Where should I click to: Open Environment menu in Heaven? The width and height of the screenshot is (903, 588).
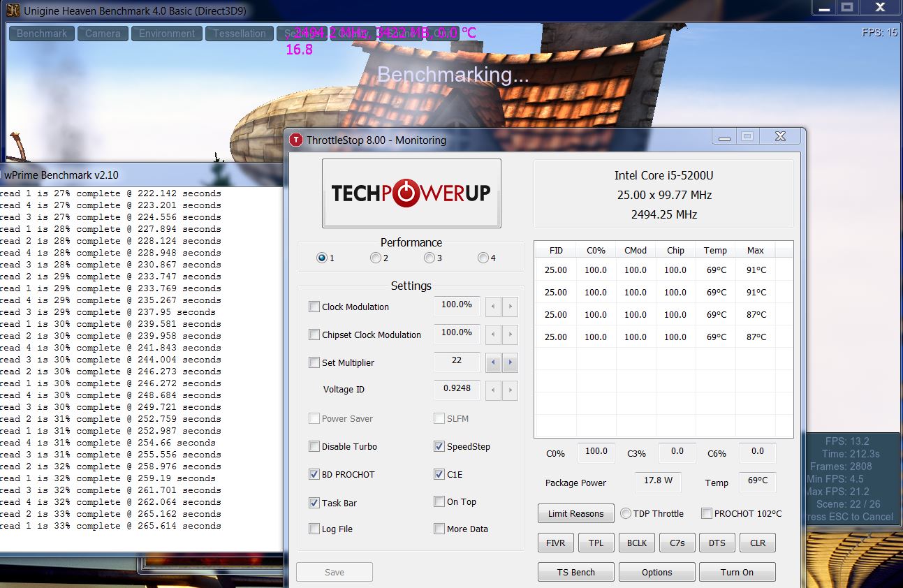click(167, 34)
